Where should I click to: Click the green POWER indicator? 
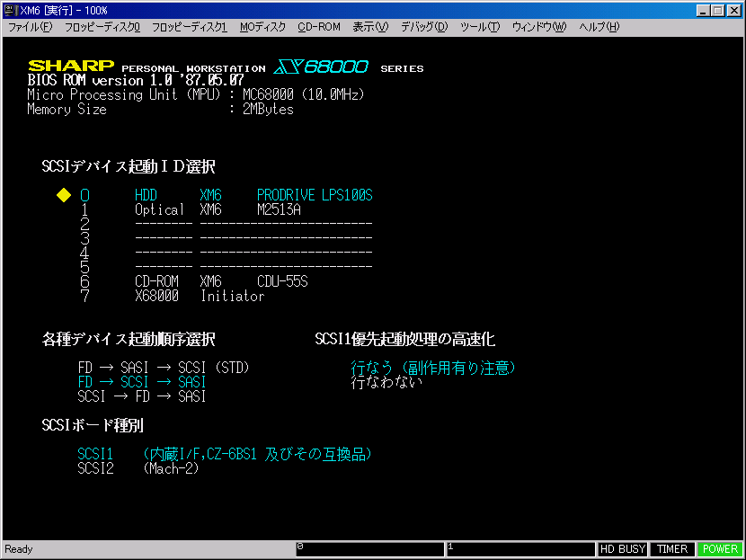click(x=720, y=549)
